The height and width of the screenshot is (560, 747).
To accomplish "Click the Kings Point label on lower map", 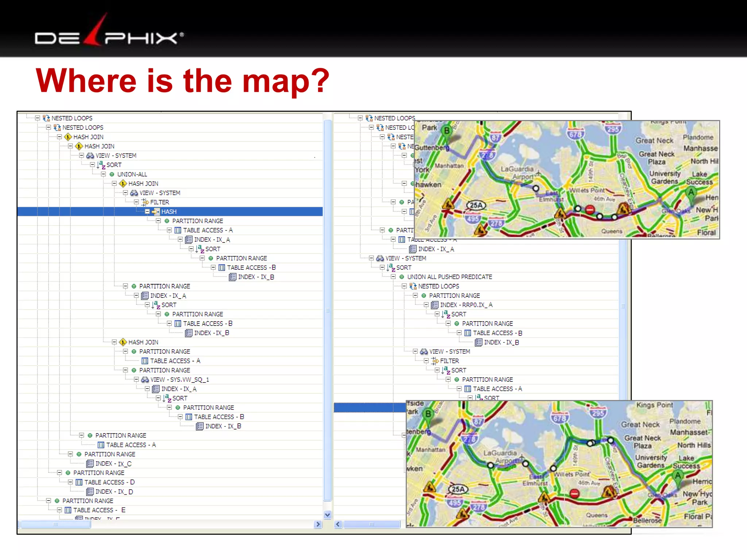I will pyautogui.click(x=654, y=405).
